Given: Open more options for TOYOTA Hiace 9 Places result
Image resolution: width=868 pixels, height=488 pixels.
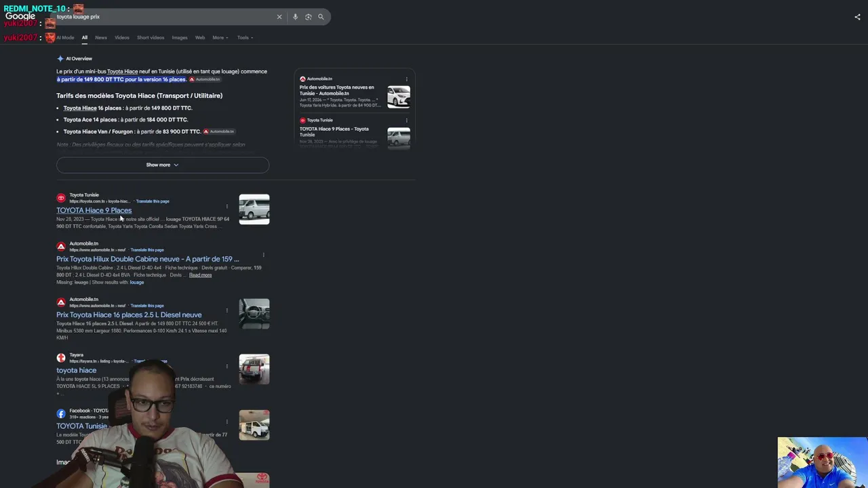Looking at the screenshot, I should pyautogui.click(x=226, y=206).
